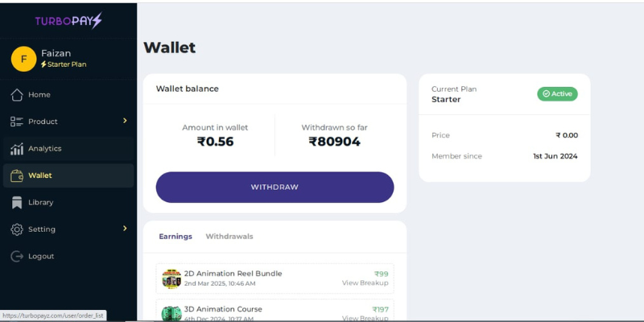Click the Setting gear icon

point(17,229)
